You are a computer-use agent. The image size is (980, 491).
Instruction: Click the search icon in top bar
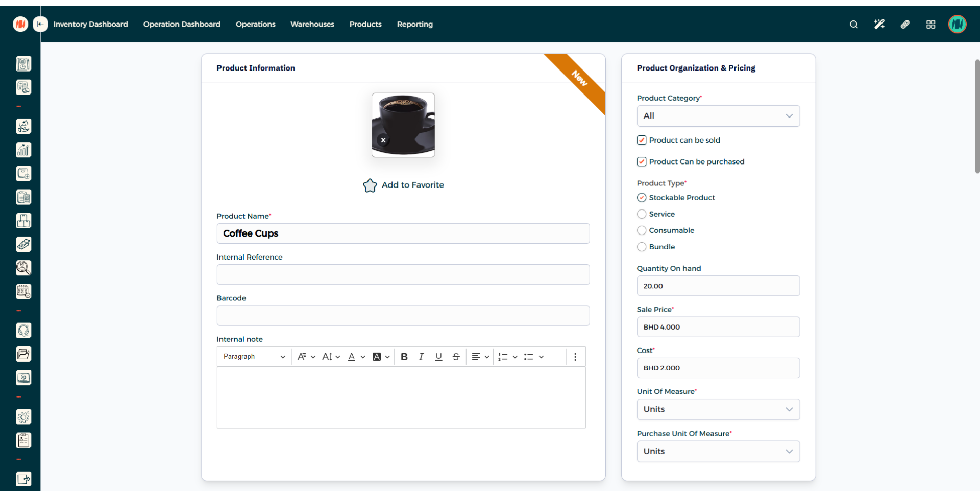pyautogui.click(x=853, y=25)
